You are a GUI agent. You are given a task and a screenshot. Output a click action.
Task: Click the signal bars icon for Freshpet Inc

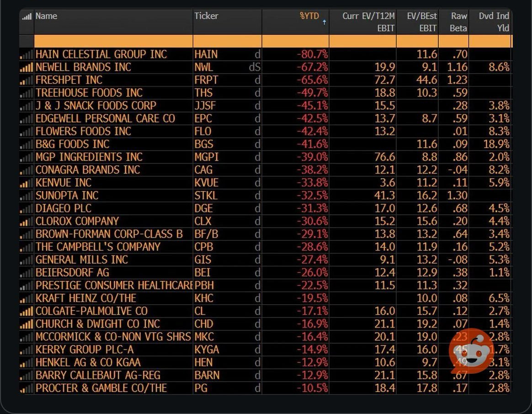[27, 80]
